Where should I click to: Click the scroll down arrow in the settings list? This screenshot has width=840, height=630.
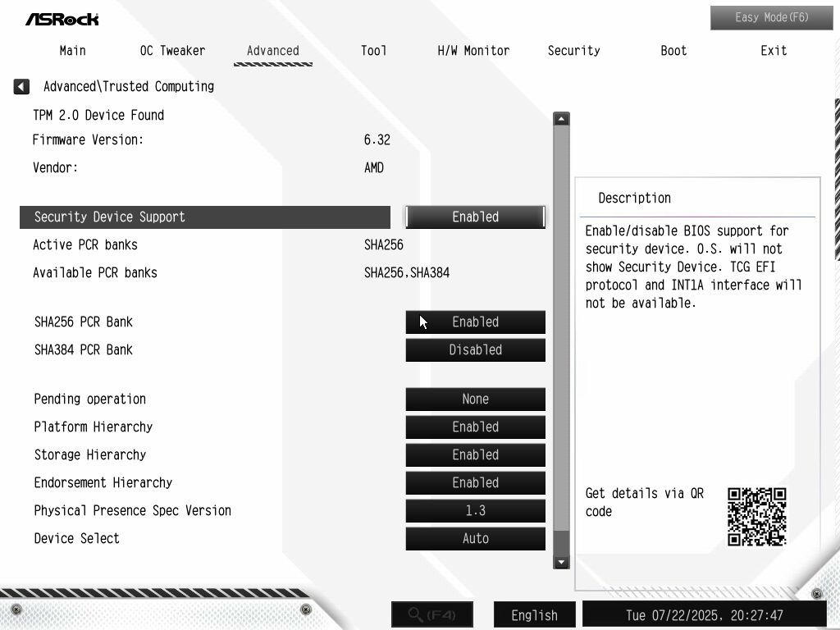tap(561, 562)
